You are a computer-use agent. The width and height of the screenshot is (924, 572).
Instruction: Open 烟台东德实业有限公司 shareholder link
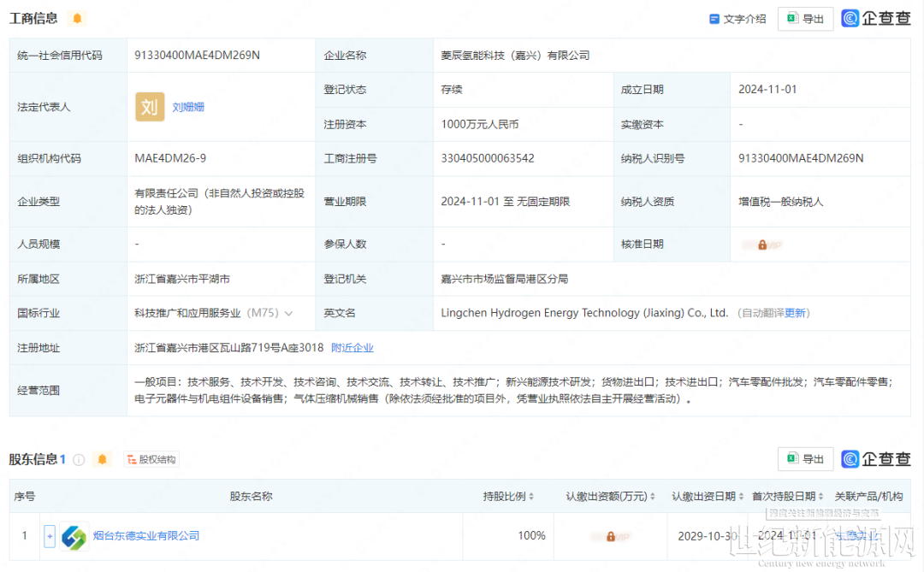tap(146, 535)
